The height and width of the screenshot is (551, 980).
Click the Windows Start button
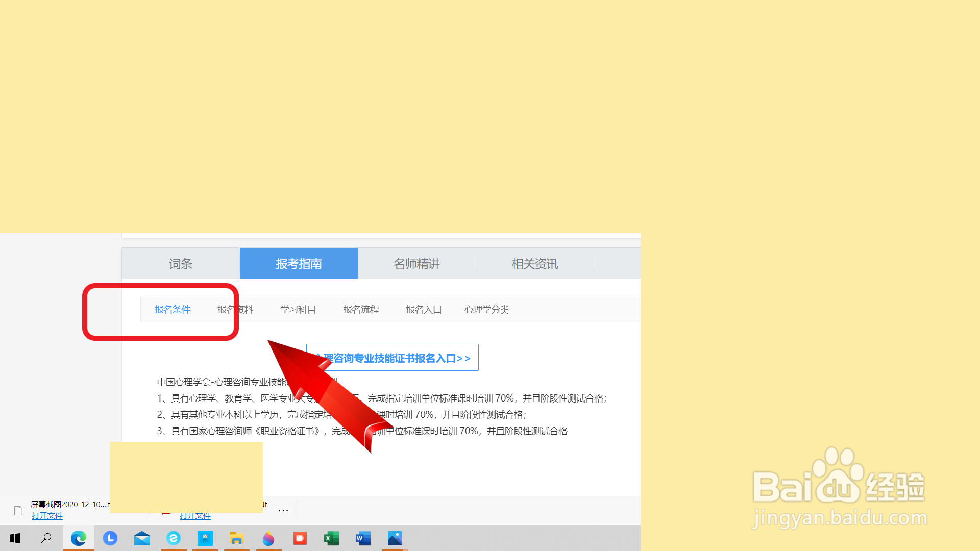coord(15,538)
